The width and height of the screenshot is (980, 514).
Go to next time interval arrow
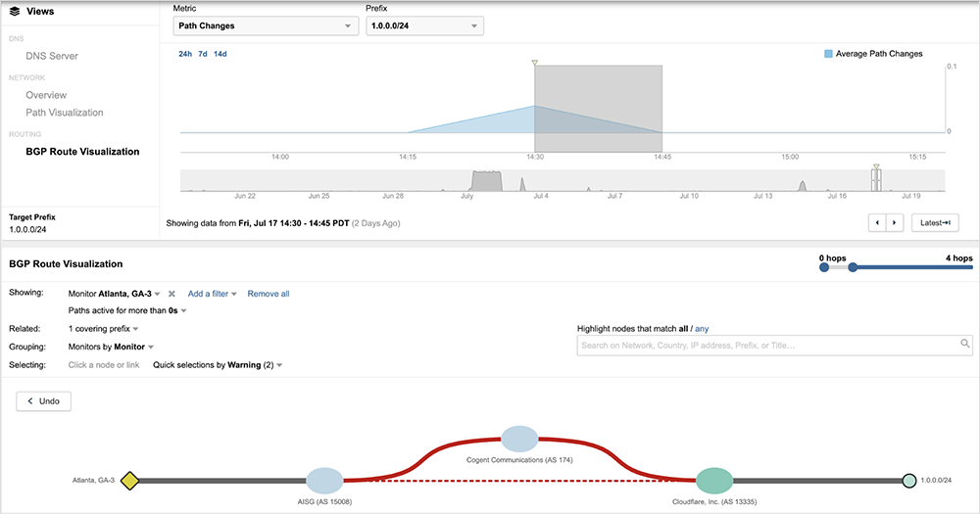click(x=894, y=223)
